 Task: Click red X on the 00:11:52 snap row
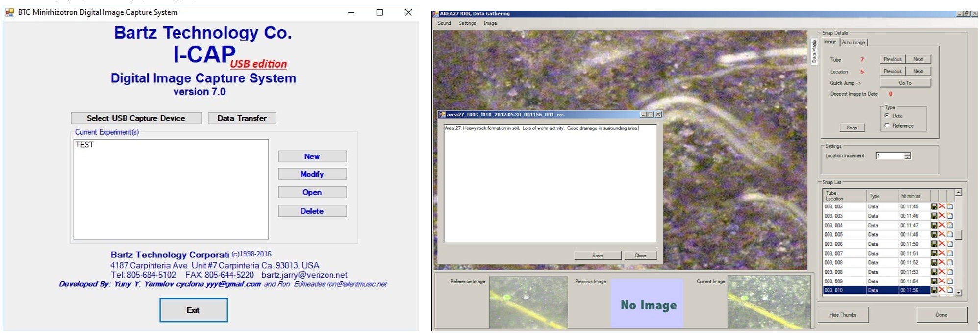click(942, 262)
